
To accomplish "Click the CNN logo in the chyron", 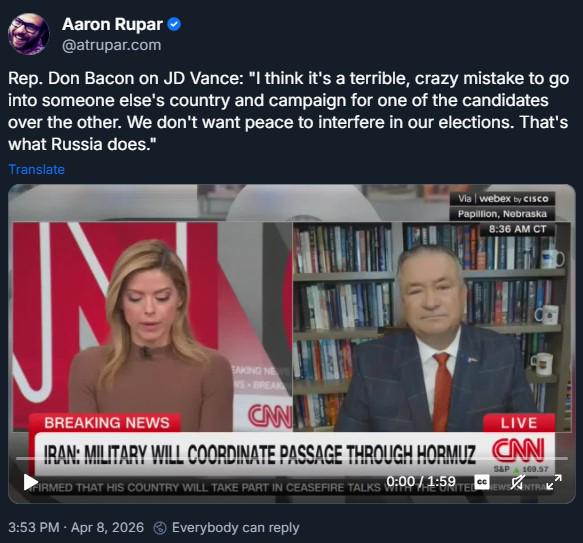I will 518,450.
